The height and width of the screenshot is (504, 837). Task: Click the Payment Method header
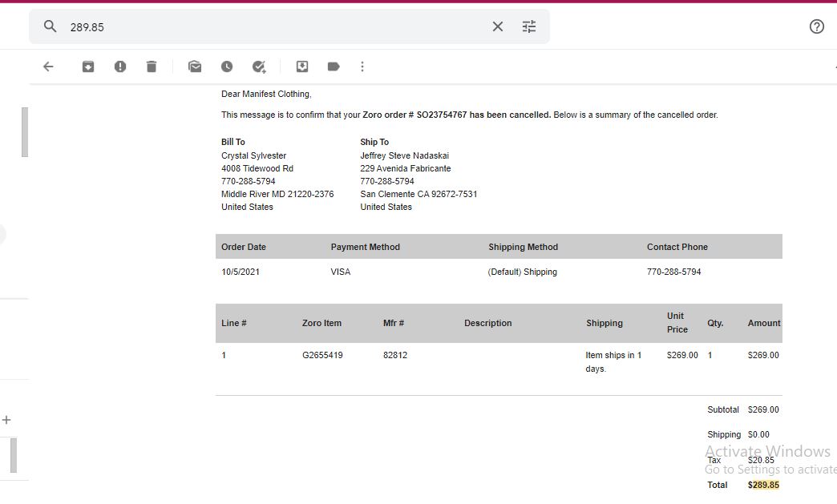[x=365, y=247]
